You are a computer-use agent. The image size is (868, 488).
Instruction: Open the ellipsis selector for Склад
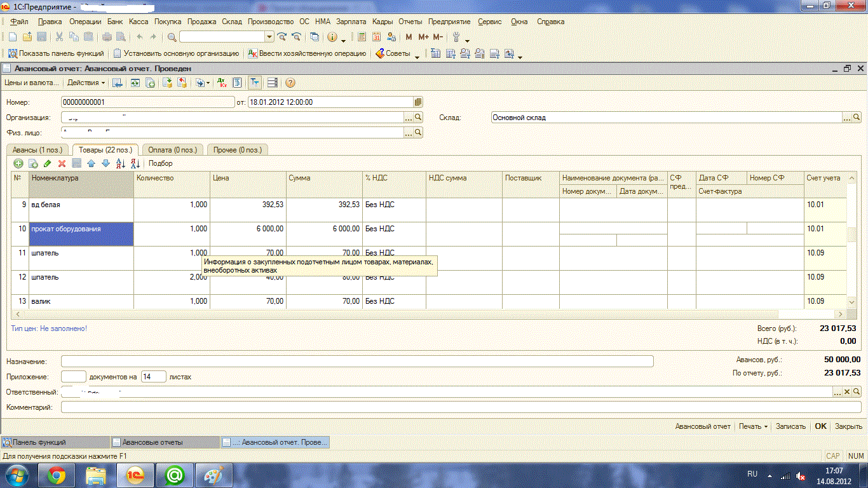[847, 118]
